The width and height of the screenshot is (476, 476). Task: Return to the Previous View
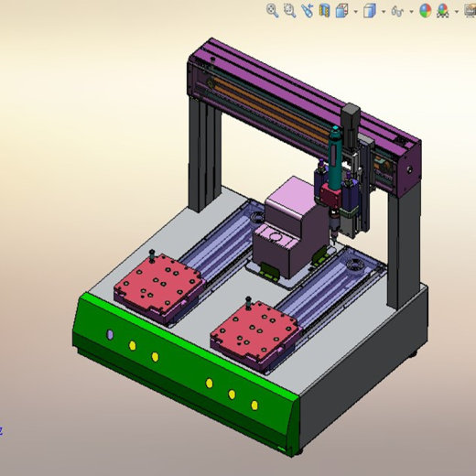pos(308,11)
